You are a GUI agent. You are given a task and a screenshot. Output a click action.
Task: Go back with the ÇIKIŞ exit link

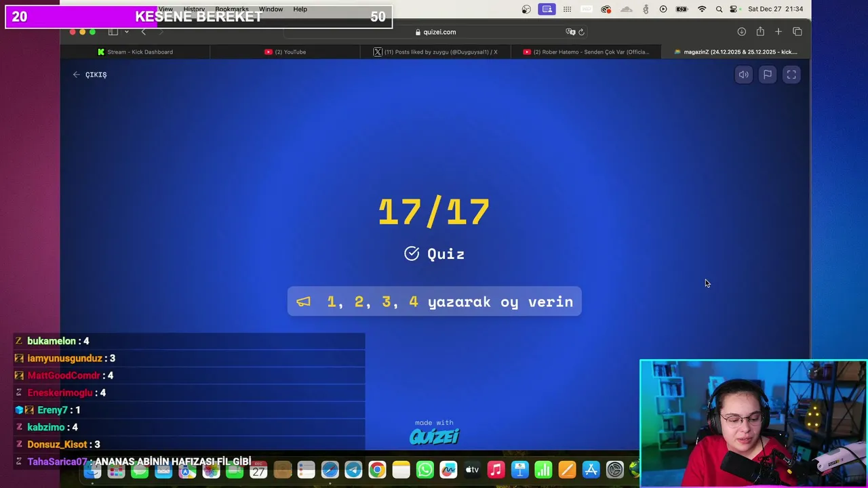(90, 75)
